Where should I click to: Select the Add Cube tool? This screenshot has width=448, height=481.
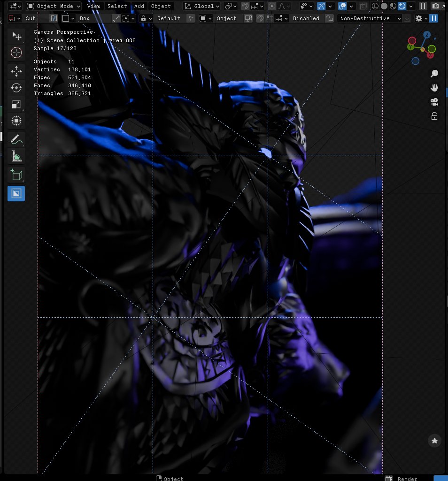tap(16, 175)
